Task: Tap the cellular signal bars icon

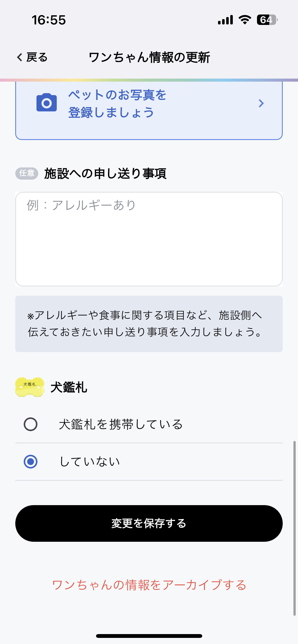Action: coord(225,20)
